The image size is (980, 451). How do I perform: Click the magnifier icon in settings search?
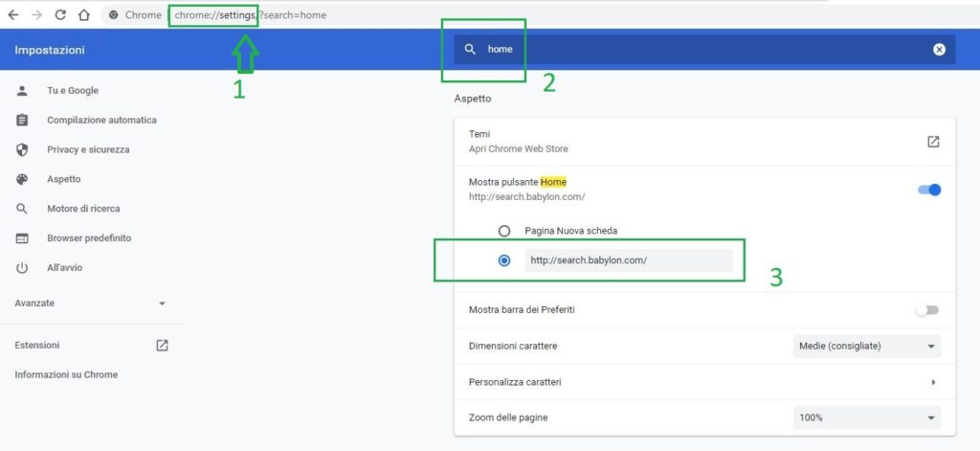[471, 49]
